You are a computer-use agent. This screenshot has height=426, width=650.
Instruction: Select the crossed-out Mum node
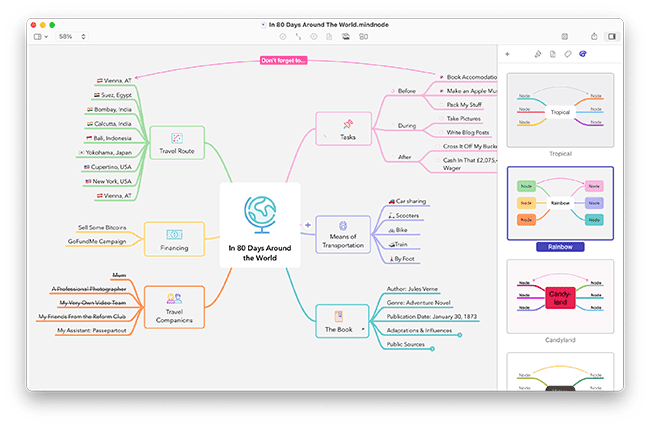click(x=119, y=275)
